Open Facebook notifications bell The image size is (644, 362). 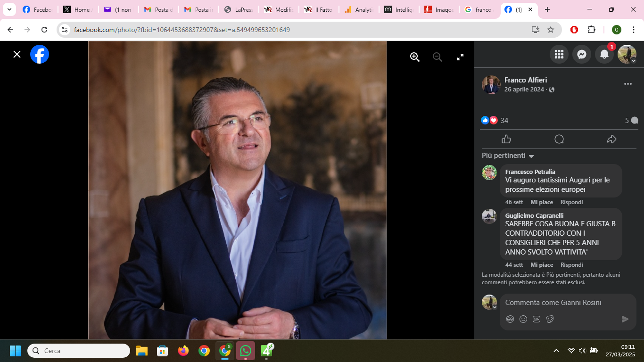604,54
